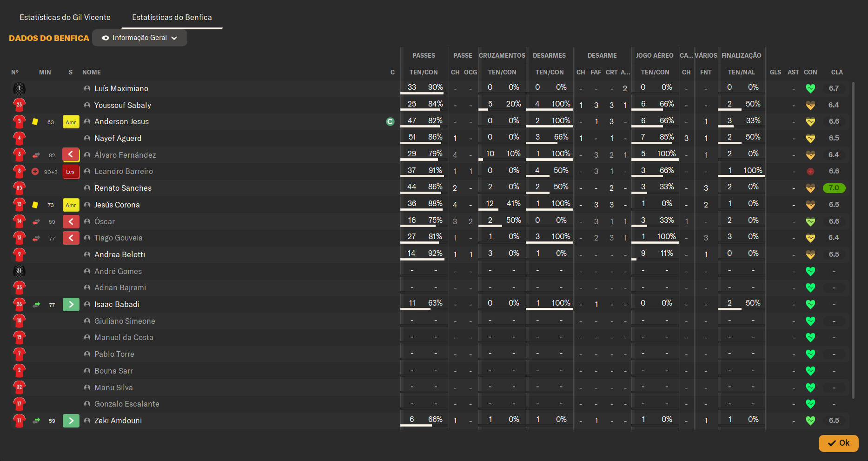Click Renato Sanches's 7.0 rating

coord(834,188)
